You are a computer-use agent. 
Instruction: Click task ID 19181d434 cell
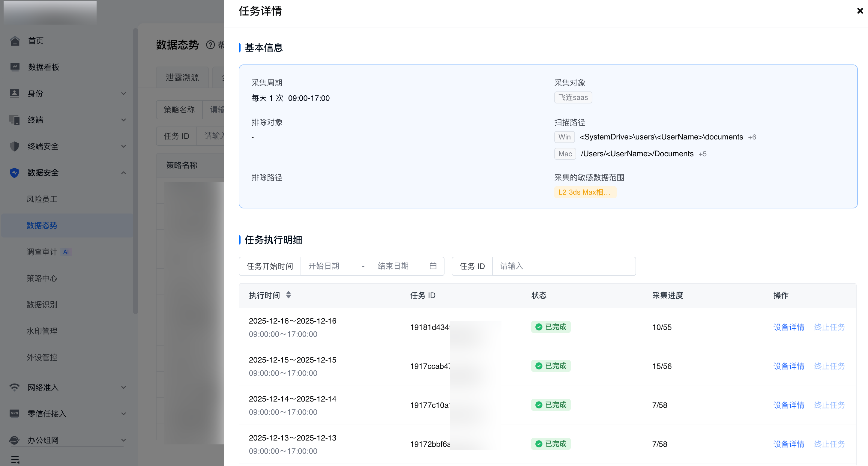tap(430, 327)
